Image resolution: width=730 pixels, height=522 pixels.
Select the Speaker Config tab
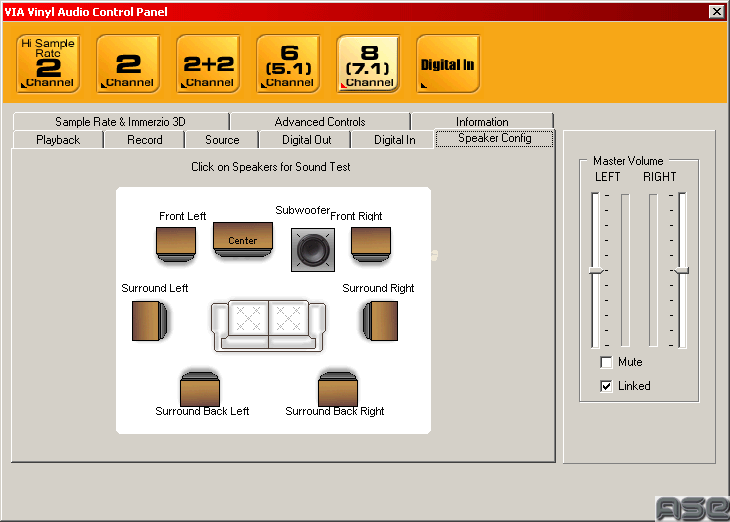pyautogui.click(x=494, y=138)
